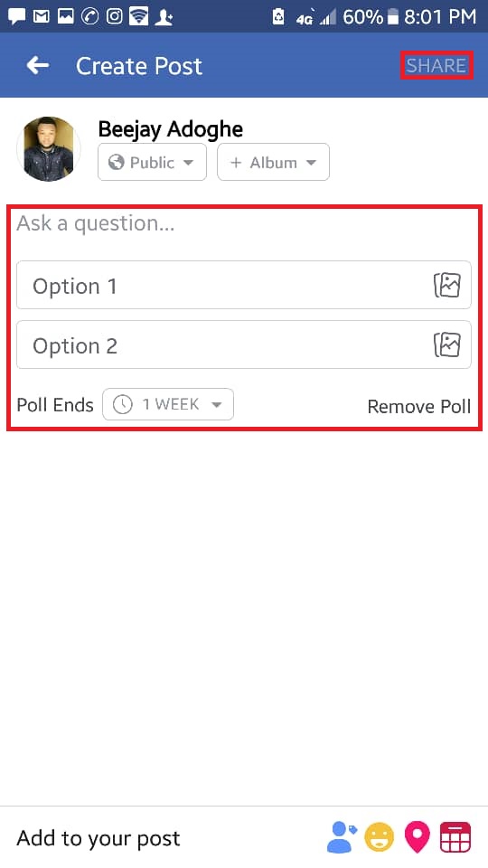Expand the Album dropdown
Screen dimensions: 488x868
coord(273,162)
